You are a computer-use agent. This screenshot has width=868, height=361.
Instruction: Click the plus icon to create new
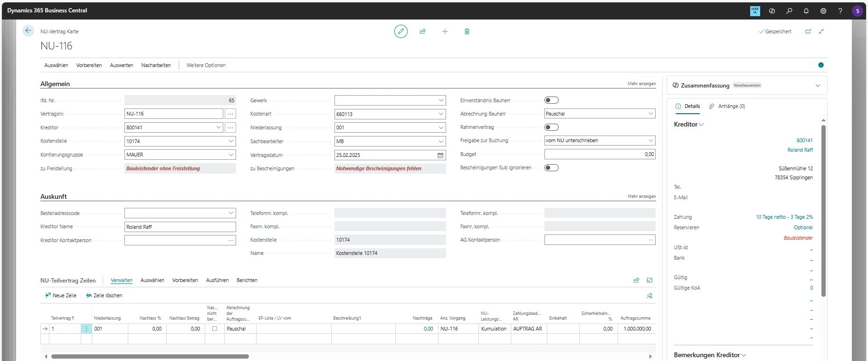445,31
